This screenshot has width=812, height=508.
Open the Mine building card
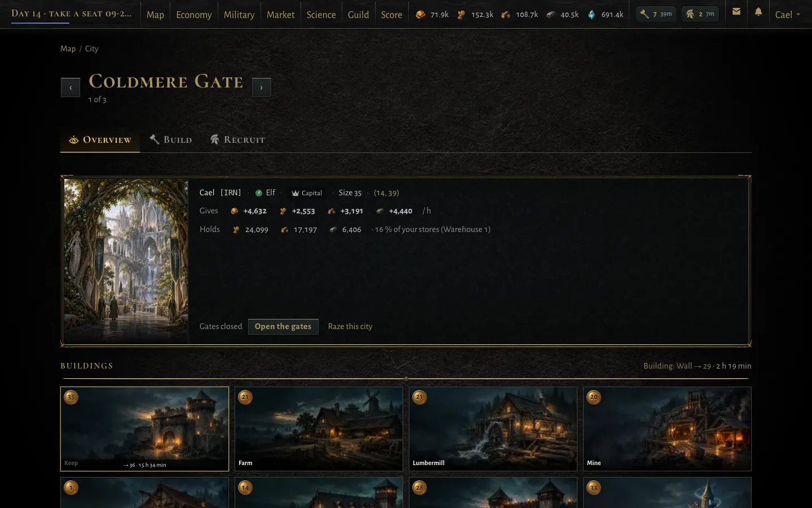tap(668, 429)
